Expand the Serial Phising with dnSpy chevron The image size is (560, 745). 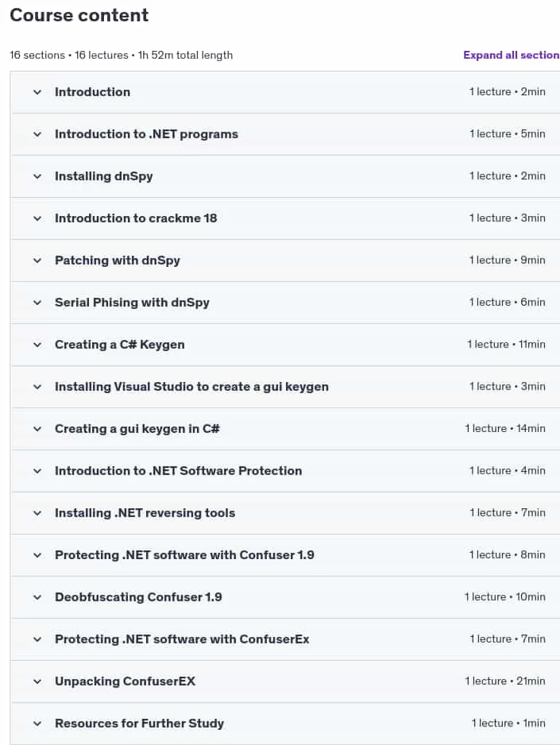[37, 303]
